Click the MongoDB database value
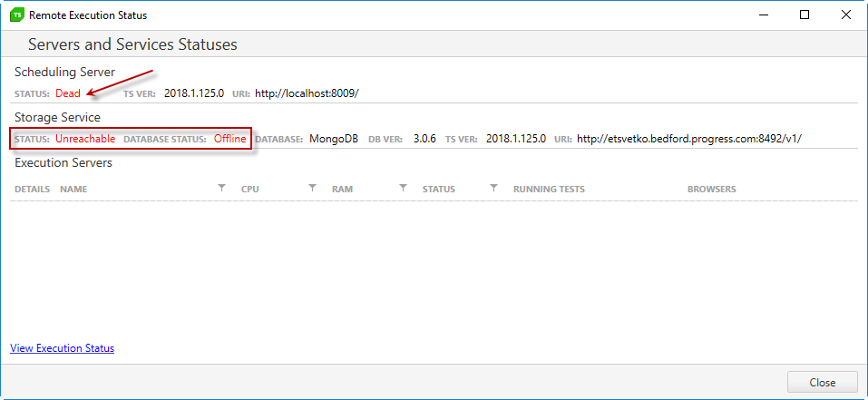 [x=333, y=139]
